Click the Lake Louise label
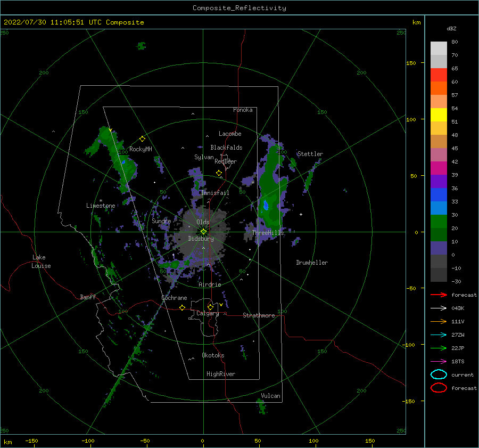 coord(41,262)
